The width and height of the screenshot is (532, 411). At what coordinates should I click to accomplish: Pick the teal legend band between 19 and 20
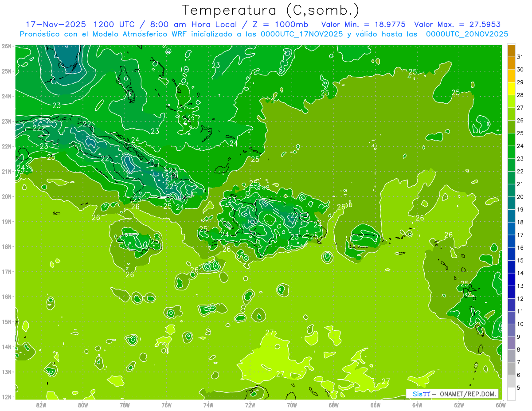511,203
